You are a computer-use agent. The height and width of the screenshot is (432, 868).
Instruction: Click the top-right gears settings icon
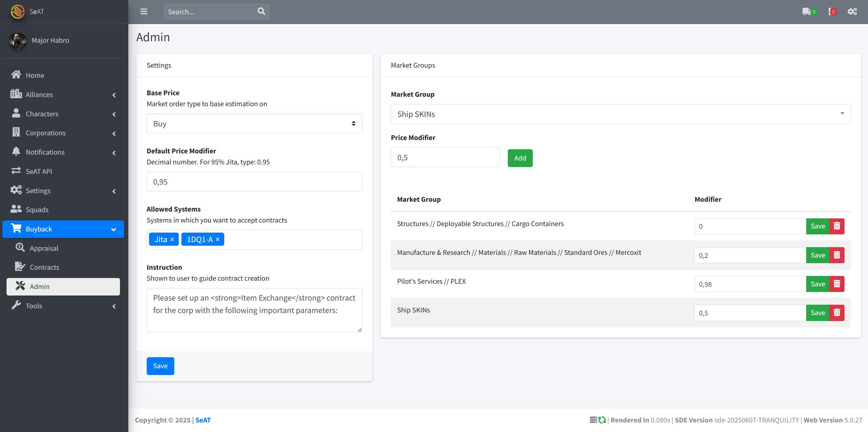click(852, 12)
